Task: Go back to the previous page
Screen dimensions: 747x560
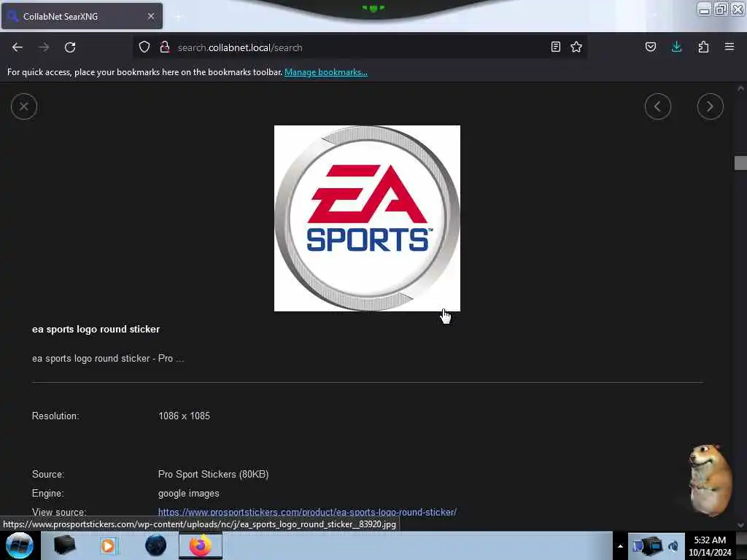Action: 18,47
